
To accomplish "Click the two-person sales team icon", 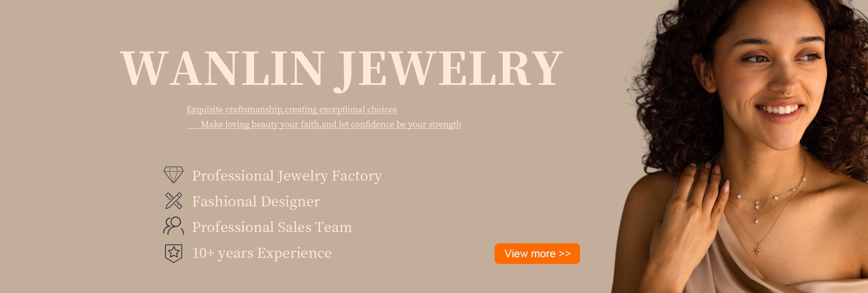I will (x=174, y=226).
